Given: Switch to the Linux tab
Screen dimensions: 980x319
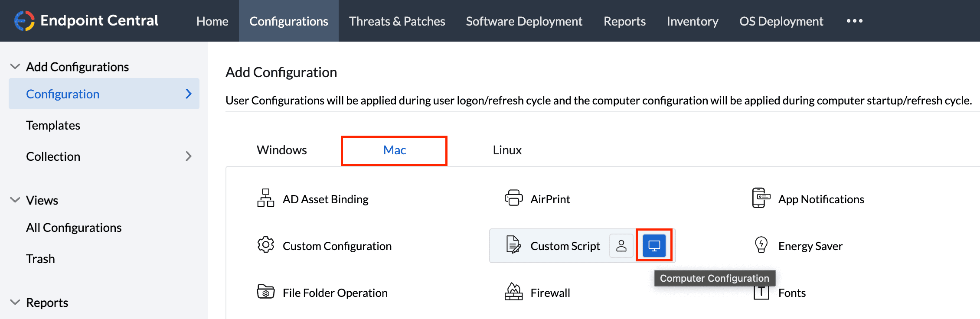Looking at the screenshot, I should [x=507, y=150].
